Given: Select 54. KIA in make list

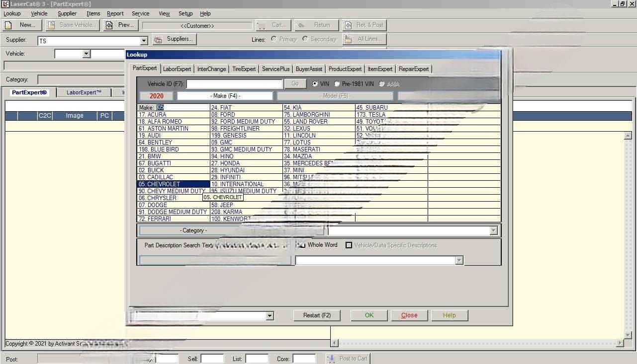Looking at the screenshot, I should coord(319,108).
